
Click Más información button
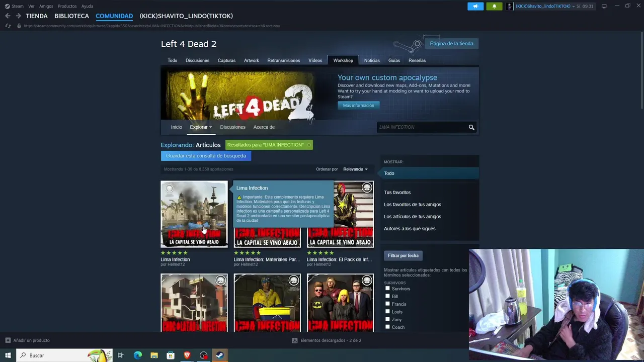[x=359, y=106]
